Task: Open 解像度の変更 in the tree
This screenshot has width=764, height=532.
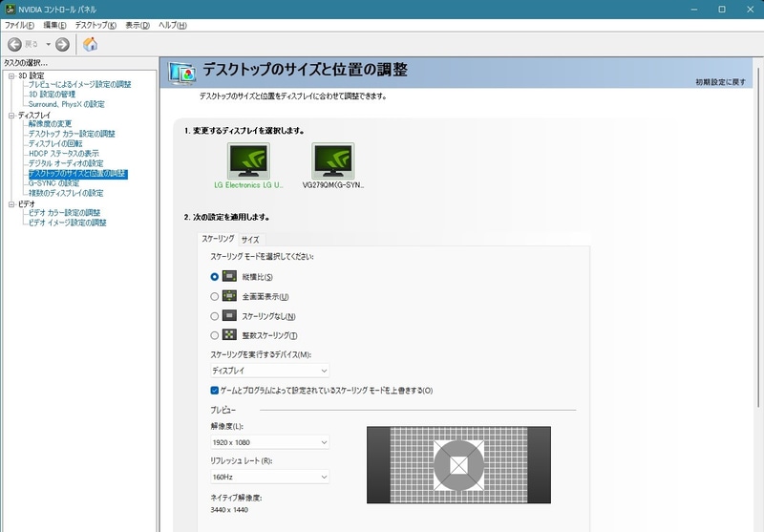Action: point(50,124)
